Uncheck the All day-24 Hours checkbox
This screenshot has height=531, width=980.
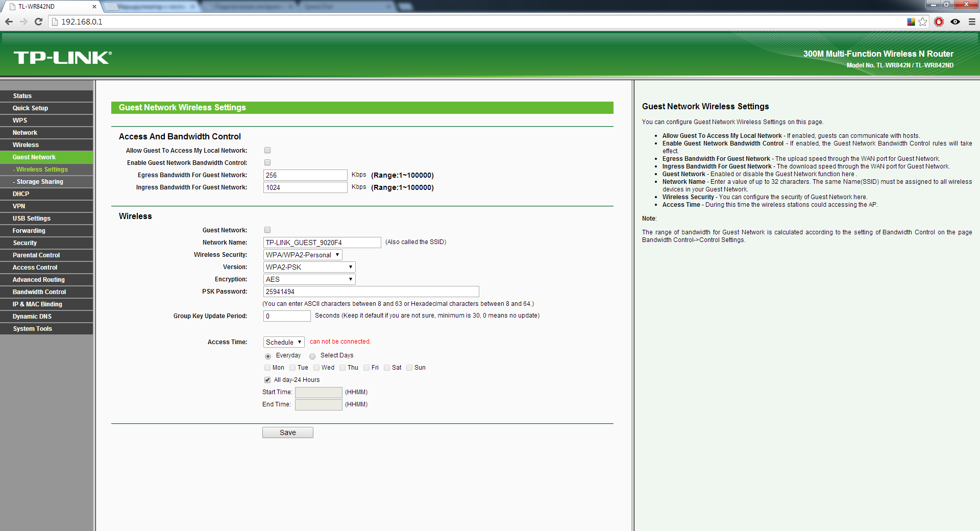pyautogui.click(x=267, y=380)
